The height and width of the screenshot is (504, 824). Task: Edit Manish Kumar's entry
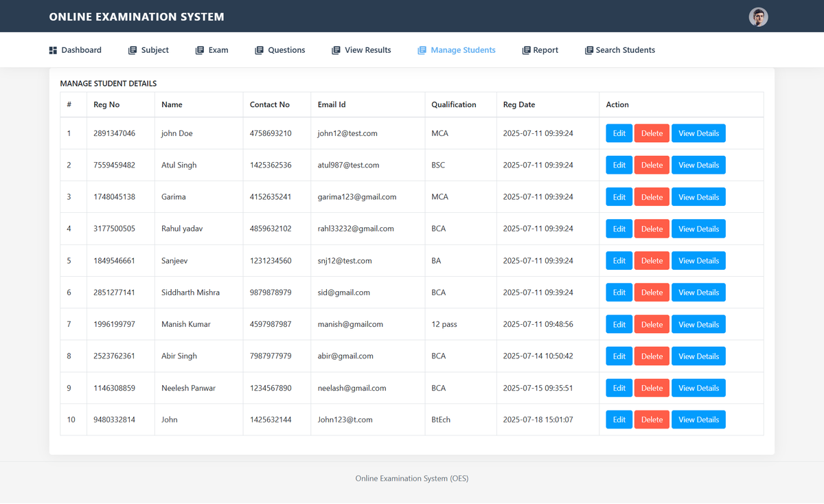[619, 324]
